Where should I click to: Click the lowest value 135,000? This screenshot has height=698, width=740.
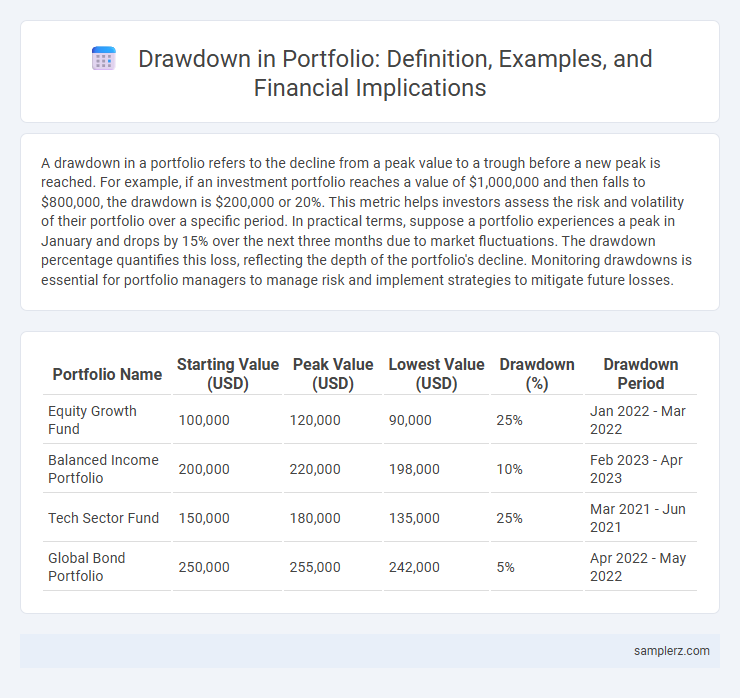click(414, 518)
